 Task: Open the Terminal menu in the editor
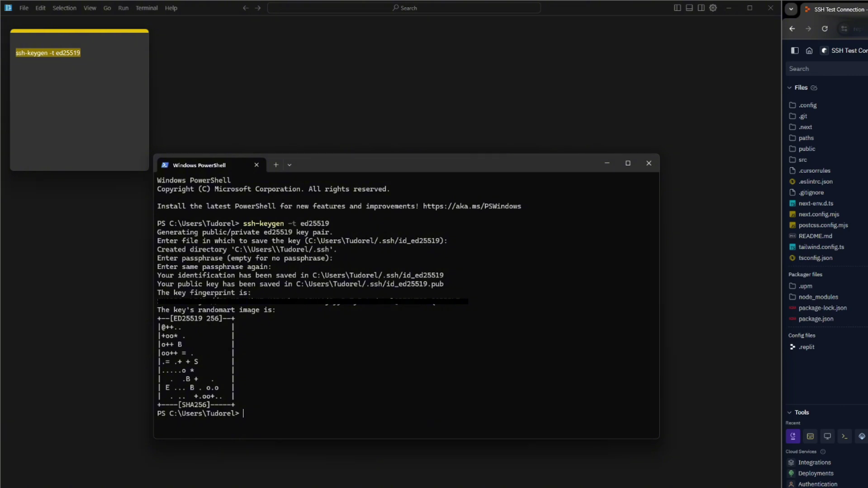pyautogui.click(x=147, y=8)
